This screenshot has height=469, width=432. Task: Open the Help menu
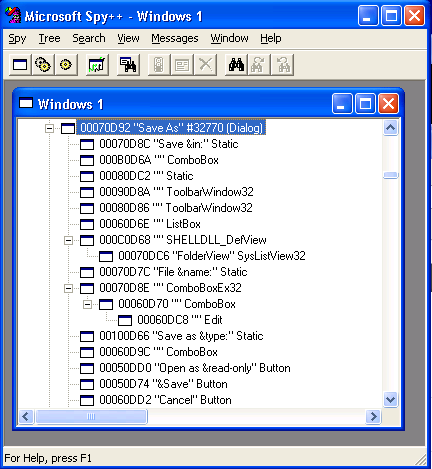coord(271,38)
